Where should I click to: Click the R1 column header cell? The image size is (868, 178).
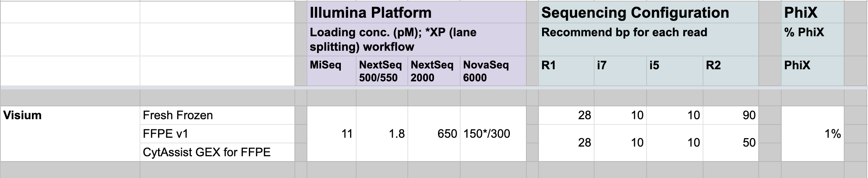(566, 71)
